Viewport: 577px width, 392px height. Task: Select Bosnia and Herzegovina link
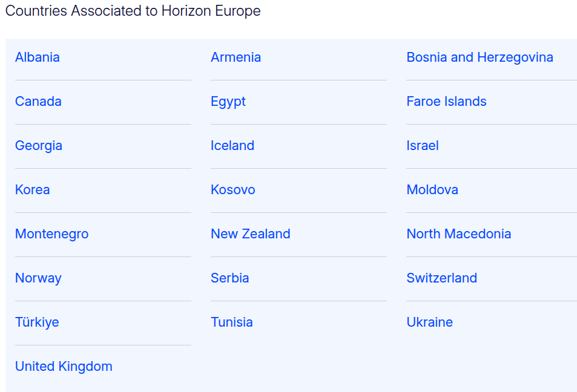tap(480, 57)
